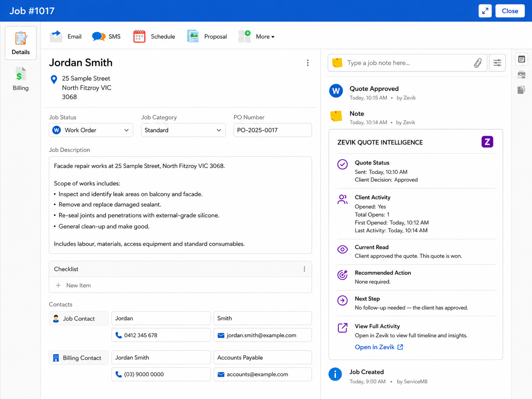Select the Details sidebar tab
The width and height of the screenshot is (532, 399).
pos(21,43)
